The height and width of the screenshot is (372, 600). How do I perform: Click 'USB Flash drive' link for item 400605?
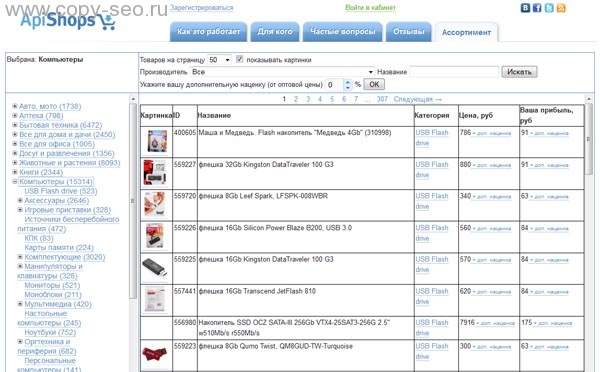click(x=432, y=138)
